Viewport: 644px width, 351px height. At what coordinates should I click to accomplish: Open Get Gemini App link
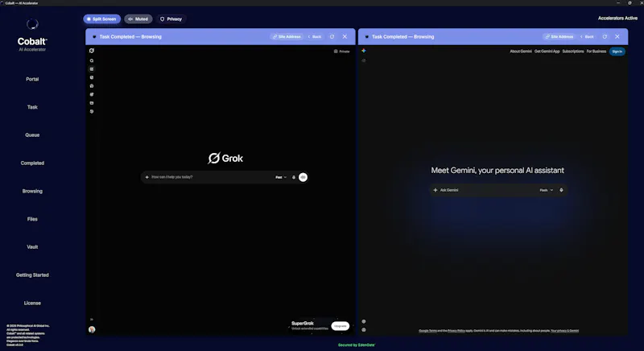click(x=547, y=52)
